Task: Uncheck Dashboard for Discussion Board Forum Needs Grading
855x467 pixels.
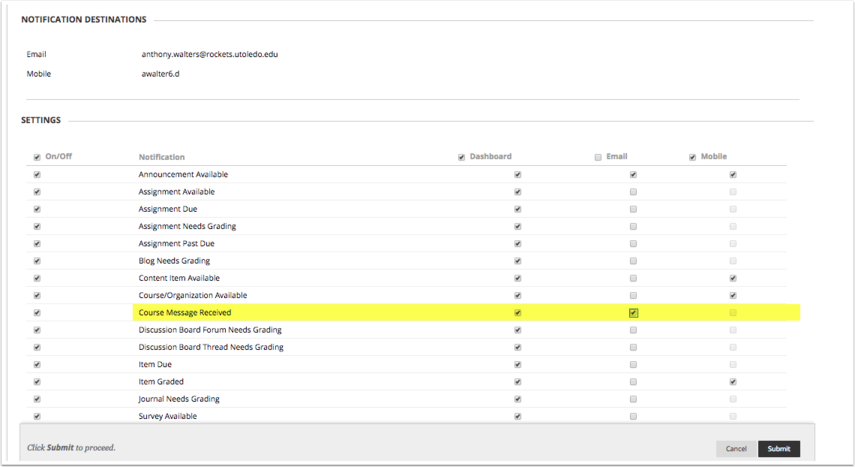Action: coord(517,330)
